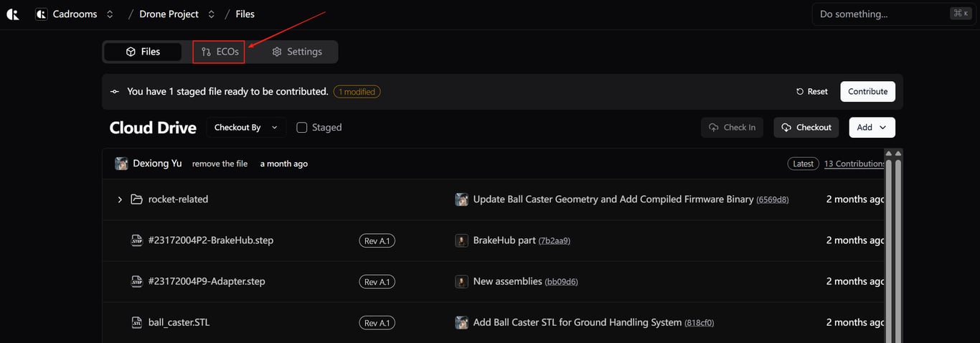980x343 pixels.
Task: Focus the Do something command field
Action: coord(882,14)
